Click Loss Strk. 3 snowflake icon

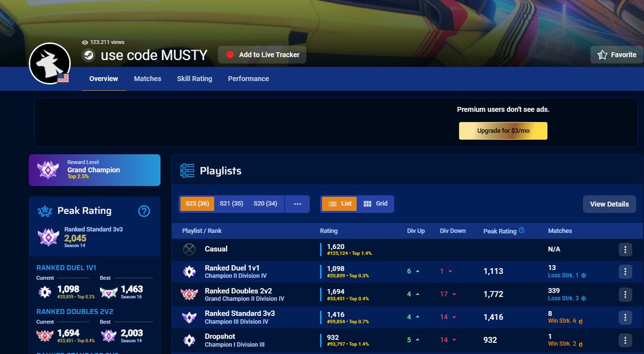[584, 298]
